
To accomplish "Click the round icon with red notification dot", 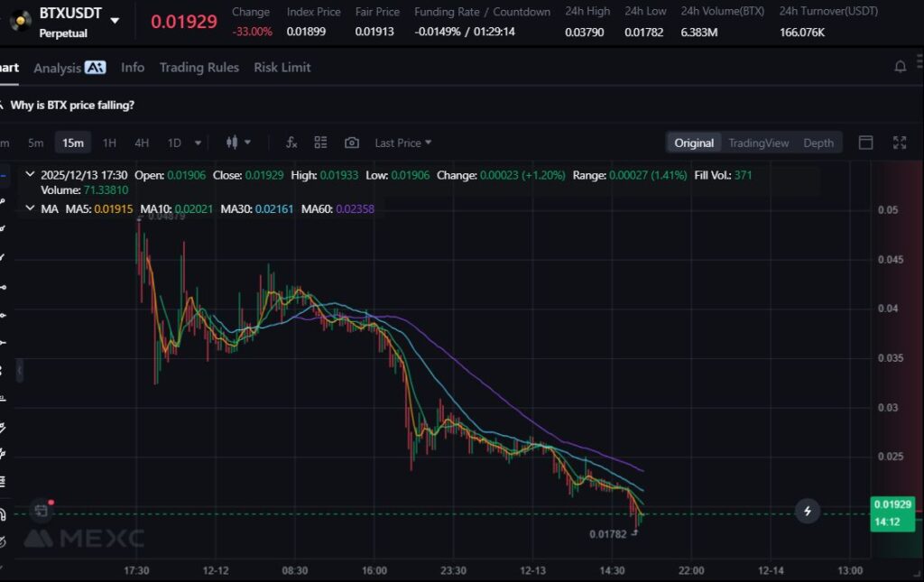I will tap(42, 511).
